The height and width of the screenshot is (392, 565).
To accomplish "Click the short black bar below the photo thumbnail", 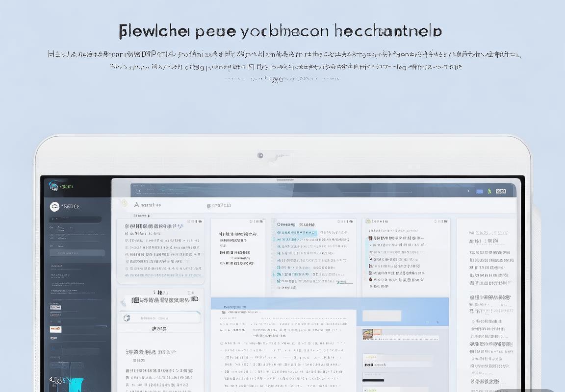I will point(373,380).
